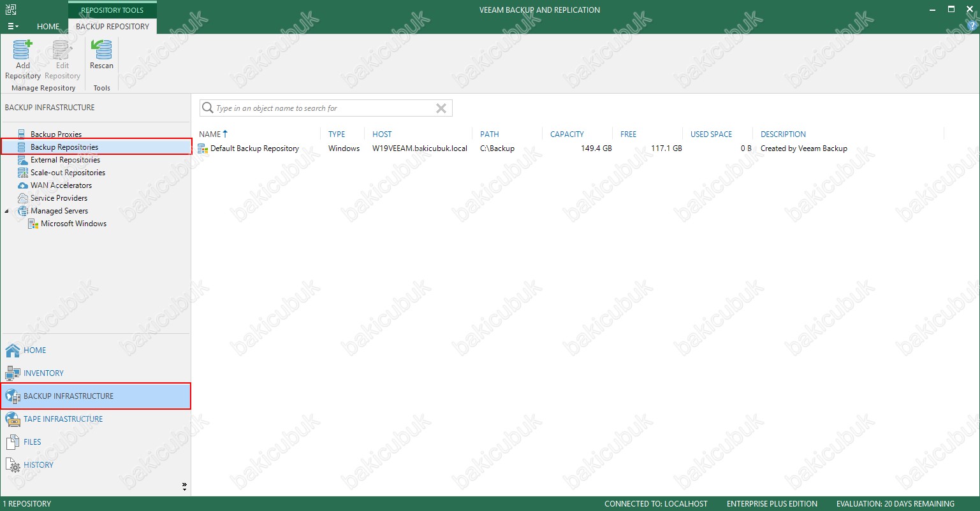Select WAN Accelerators in the tree

tap(61, 185)
